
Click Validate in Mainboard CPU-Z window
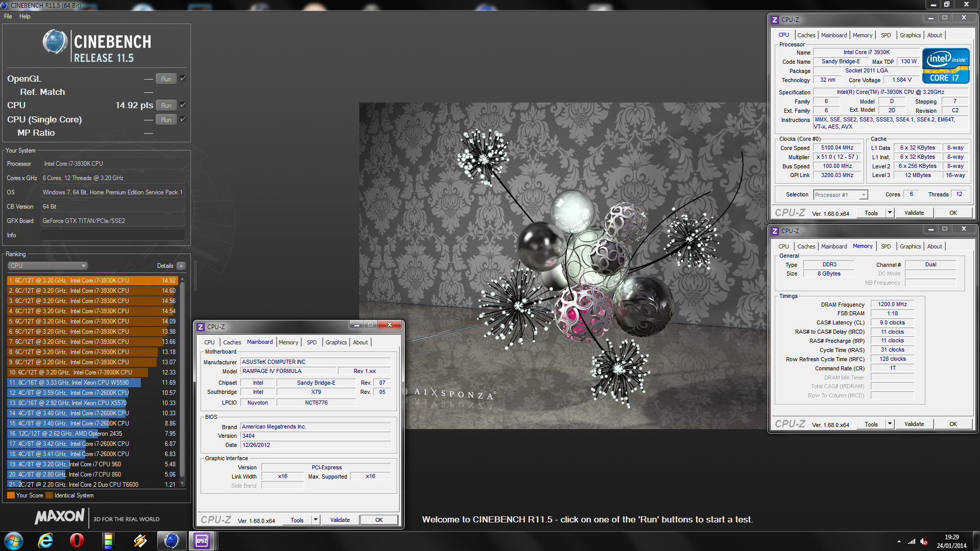pyautogui.click(x=340, y=520)
